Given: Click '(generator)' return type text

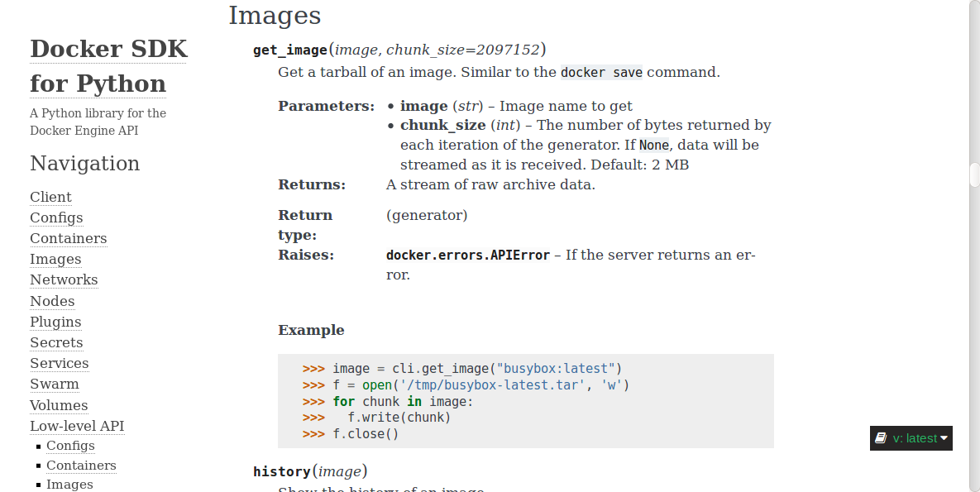Looking at the screenshot, I should tap(427, 215).
